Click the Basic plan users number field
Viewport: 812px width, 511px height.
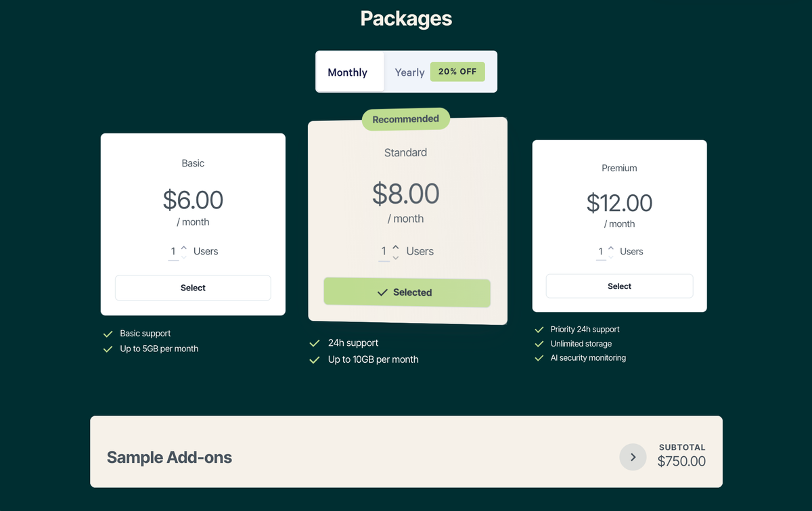coord(173,252)
